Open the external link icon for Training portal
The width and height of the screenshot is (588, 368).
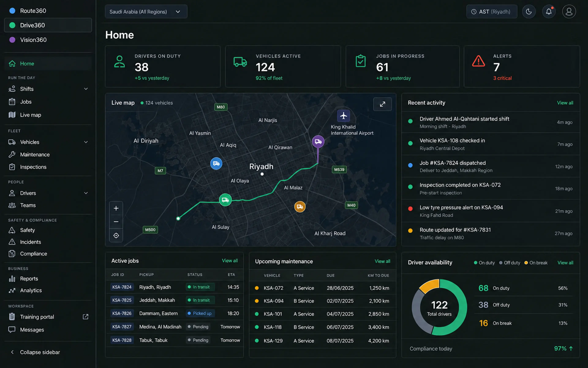click(85, 317)
